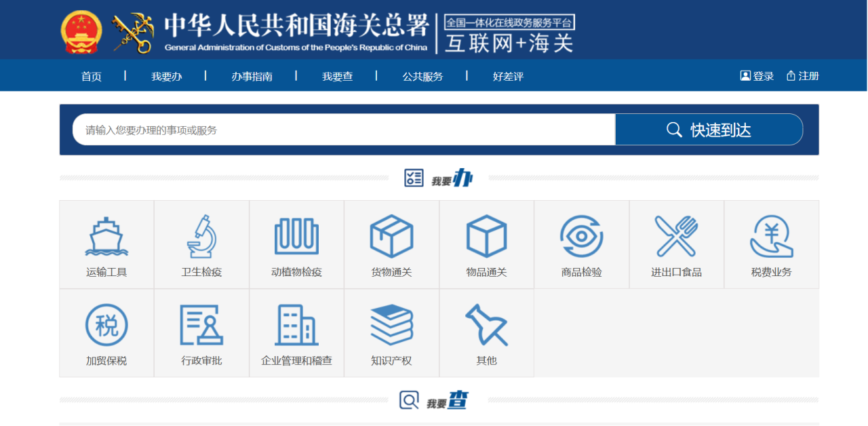Select 办事指南 in the navigation bar

[252, 76]
